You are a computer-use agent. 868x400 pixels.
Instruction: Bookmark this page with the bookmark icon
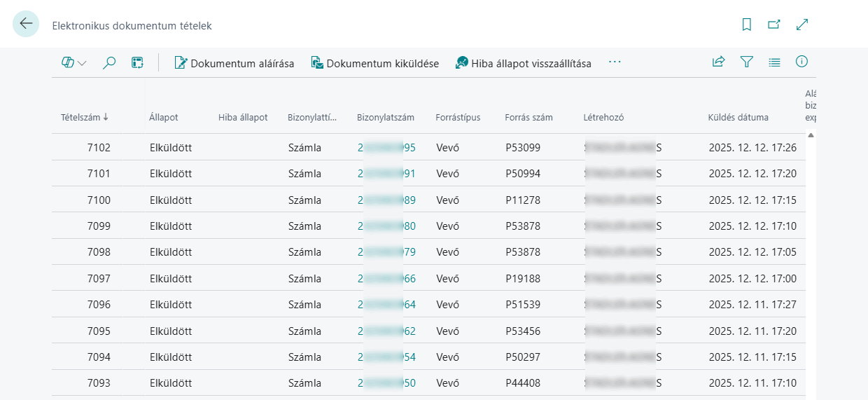pyautogui.click(x=746, y=25)
